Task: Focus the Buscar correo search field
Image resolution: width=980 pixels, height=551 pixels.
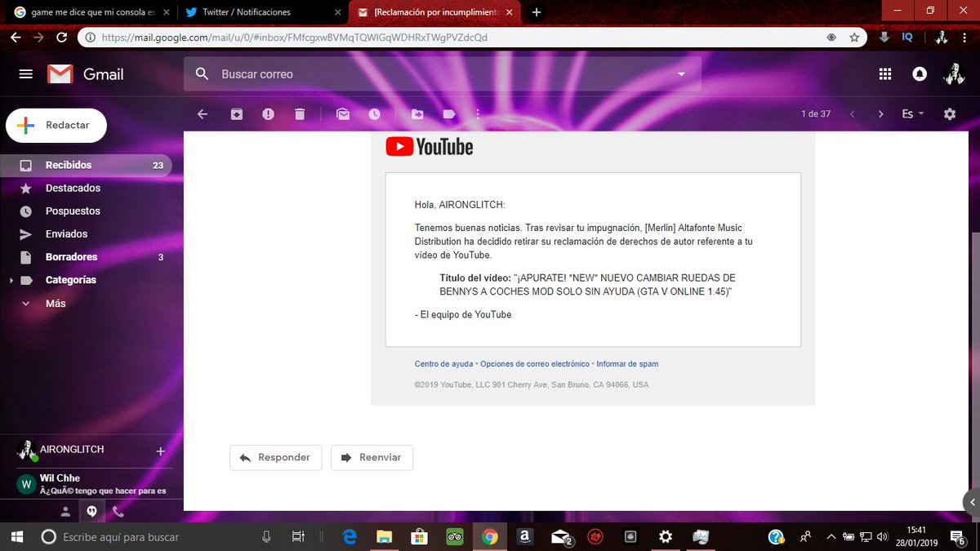Action: [x=441, y=74]
